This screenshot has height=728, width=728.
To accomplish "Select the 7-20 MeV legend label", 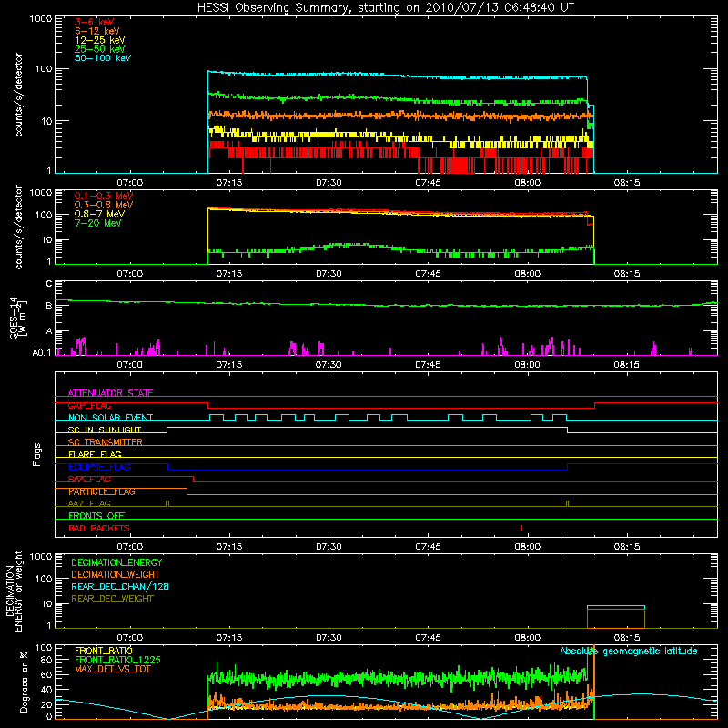I will pyautogui.click(x=98, y=223).
